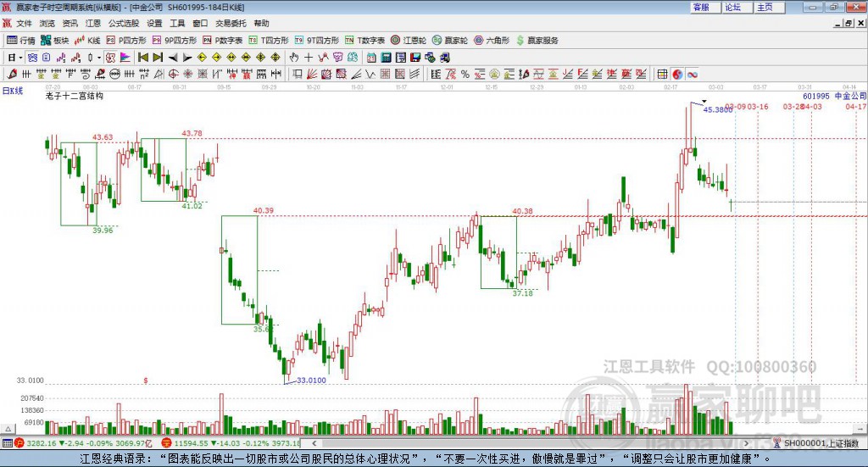Click the SH000001 上证指数 status entry
868x467 pixels.
816,443
